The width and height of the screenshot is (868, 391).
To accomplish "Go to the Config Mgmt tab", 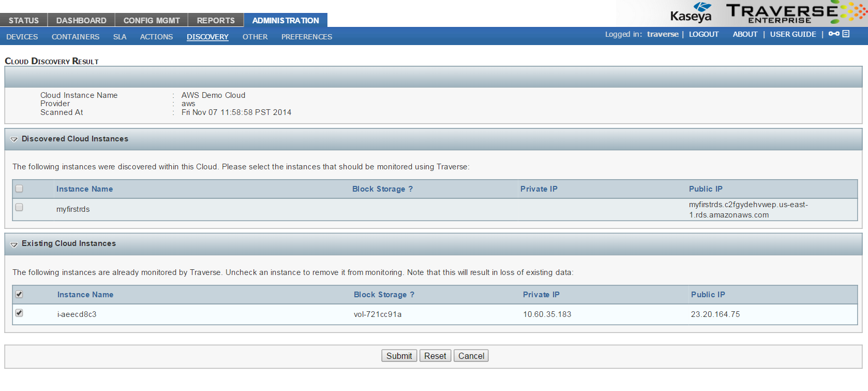I will [x=152, y=20].
